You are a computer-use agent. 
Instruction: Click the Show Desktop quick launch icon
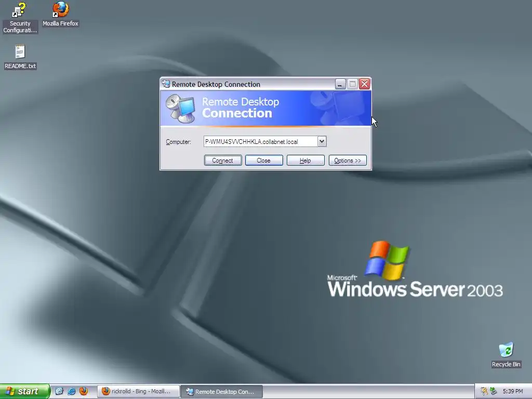(x=59, y=391)
